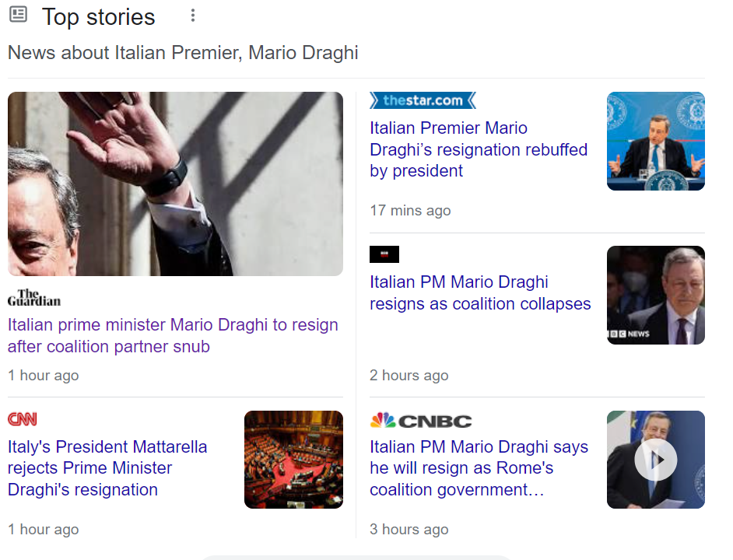Click the parliament chamber thumbnail for the CNN story
The height and width of the screenshot is (560, 733).
point(293,460)
